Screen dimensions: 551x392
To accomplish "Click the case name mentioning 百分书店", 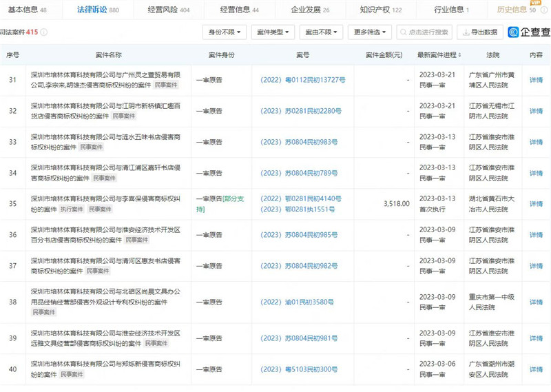I will [x=105, y=235].
